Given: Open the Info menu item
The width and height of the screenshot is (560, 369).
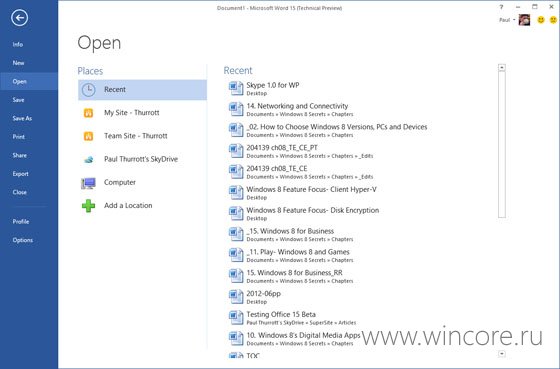Looking at the screenshot, I should pos(18,45).
